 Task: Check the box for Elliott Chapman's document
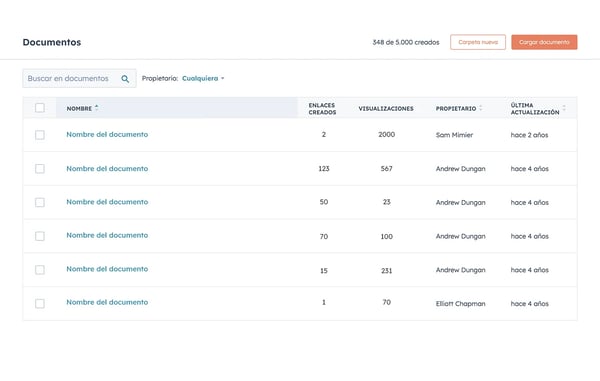[x=40, y=303]
